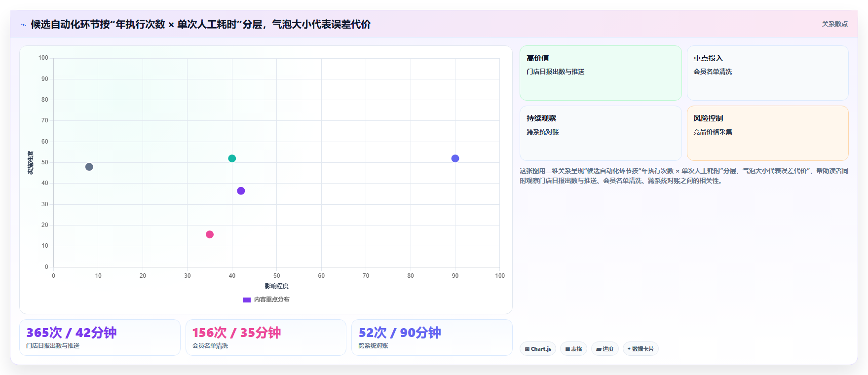
Task: Click the 关系散点 tag in header
Action: pos(834,24)
